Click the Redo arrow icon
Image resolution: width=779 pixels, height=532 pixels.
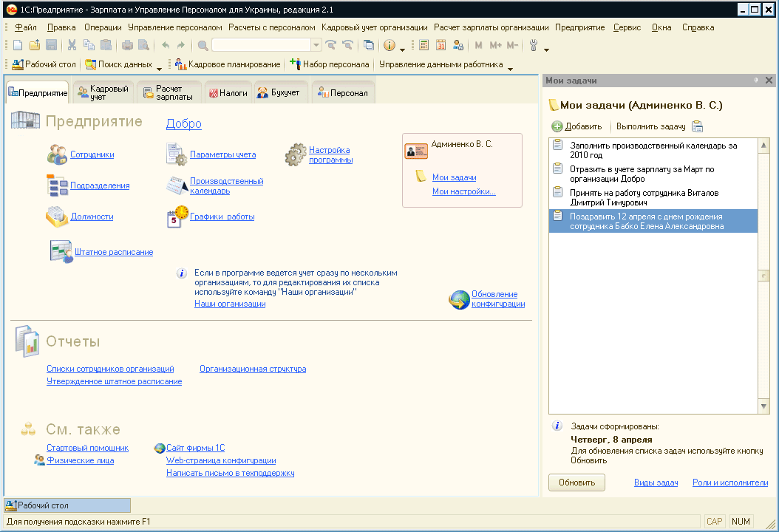181,46
